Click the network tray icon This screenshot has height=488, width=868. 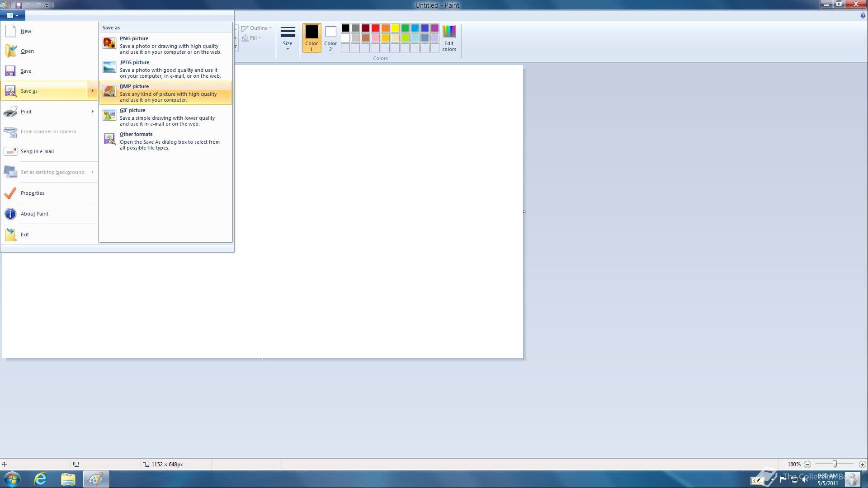794,479
